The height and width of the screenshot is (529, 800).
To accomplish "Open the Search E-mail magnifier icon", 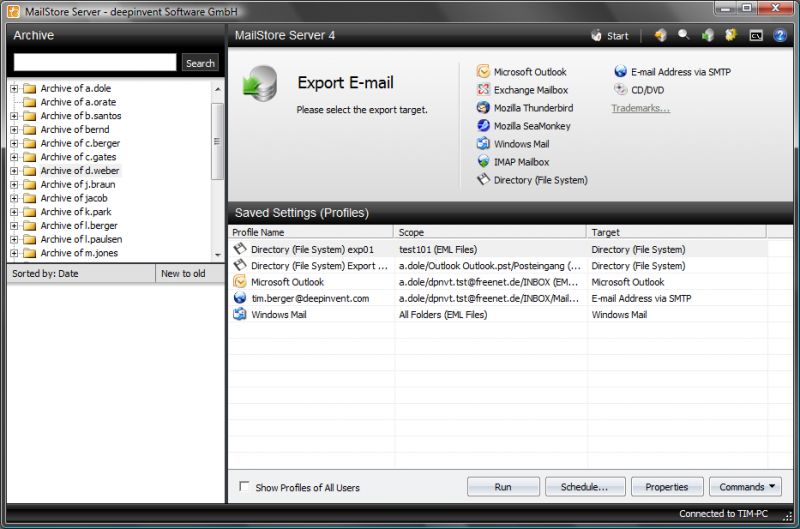I will 684,35.
